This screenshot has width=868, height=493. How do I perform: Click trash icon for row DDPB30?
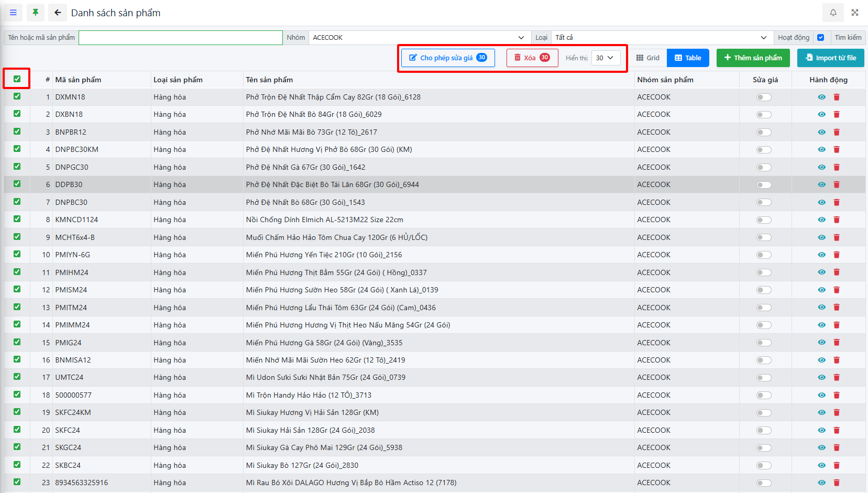[837, 185]
